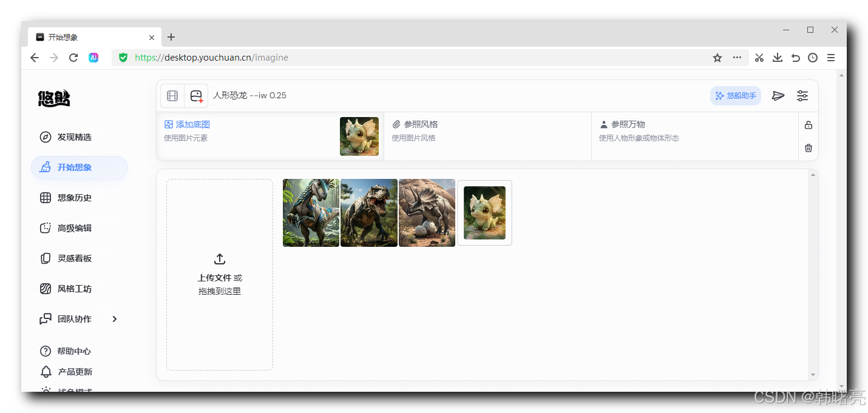Click the 参照万物 option
Viewport: 868px width, 413px height.
[x=622, y=124]
